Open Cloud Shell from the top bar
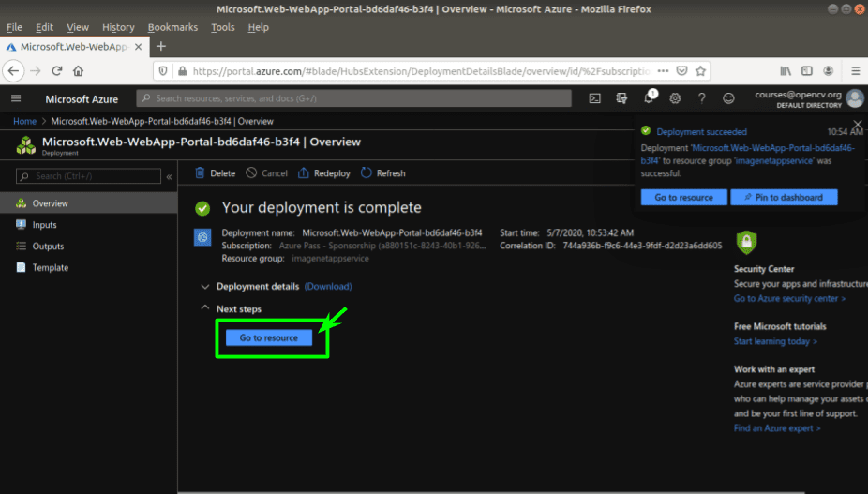 [x=594, y=98]
